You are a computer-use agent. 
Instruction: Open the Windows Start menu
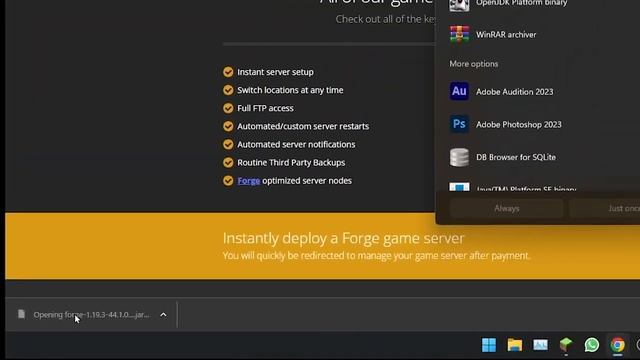pyautogui.click(x=489, y=345)
